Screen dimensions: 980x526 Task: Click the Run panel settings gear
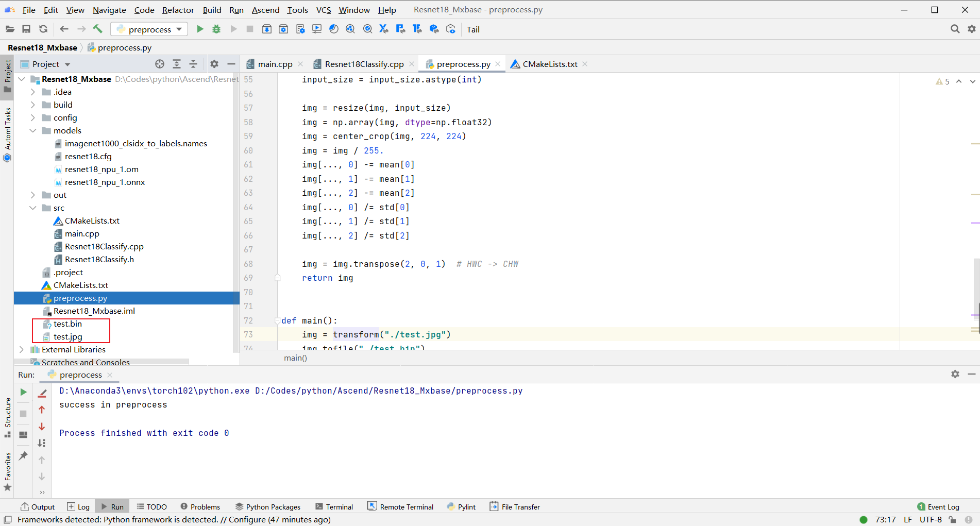955,374
